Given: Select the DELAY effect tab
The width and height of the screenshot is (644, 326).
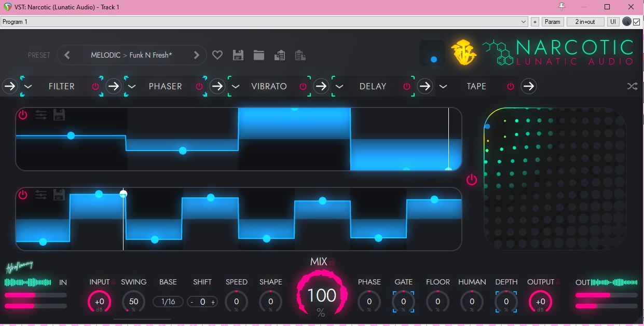Looking at the screenshot, I should 373,86.
